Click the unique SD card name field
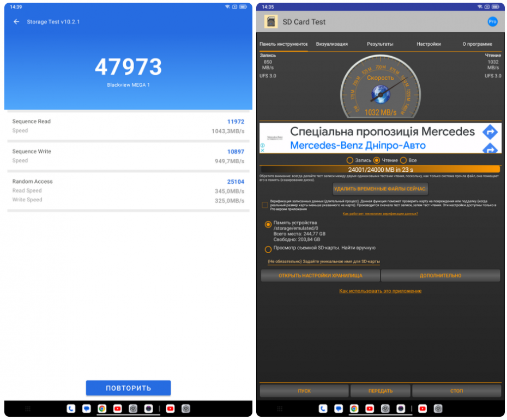507x420 pixels. click(324, 262)
